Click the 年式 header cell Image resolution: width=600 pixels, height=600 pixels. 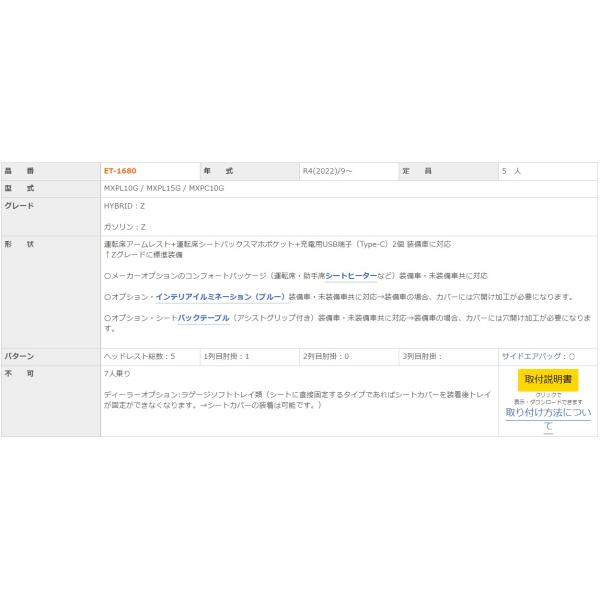249,171
